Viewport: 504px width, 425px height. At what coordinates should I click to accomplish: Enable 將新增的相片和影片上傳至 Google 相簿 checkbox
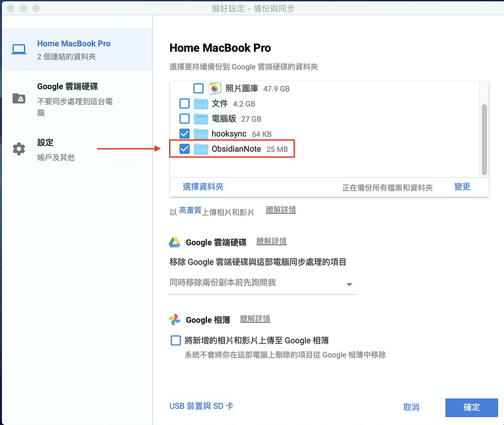(x=175, y=341)
